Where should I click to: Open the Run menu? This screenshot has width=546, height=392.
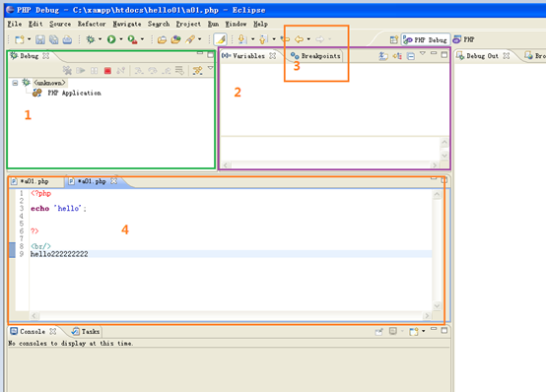pos(213,24)
